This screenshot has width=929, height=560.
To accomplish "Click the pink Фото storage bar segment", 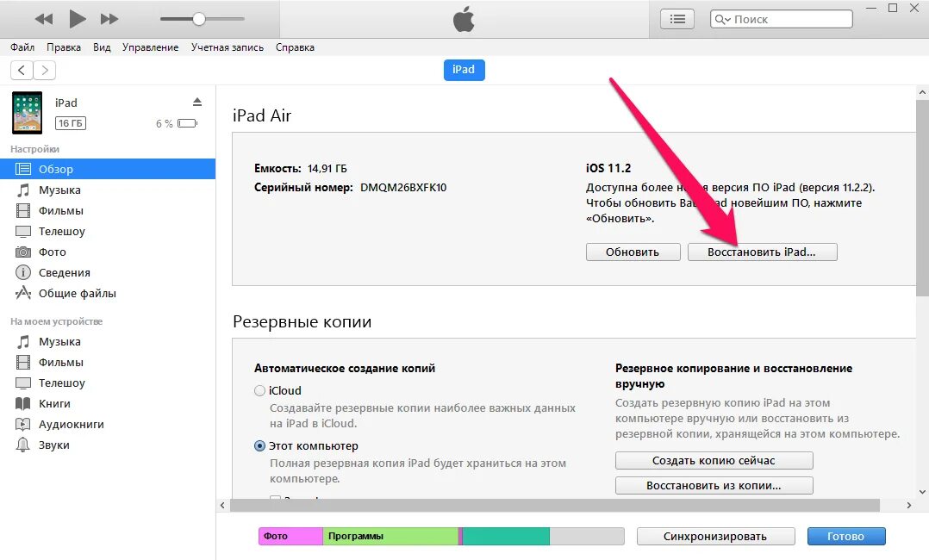I will coord(291,536).
